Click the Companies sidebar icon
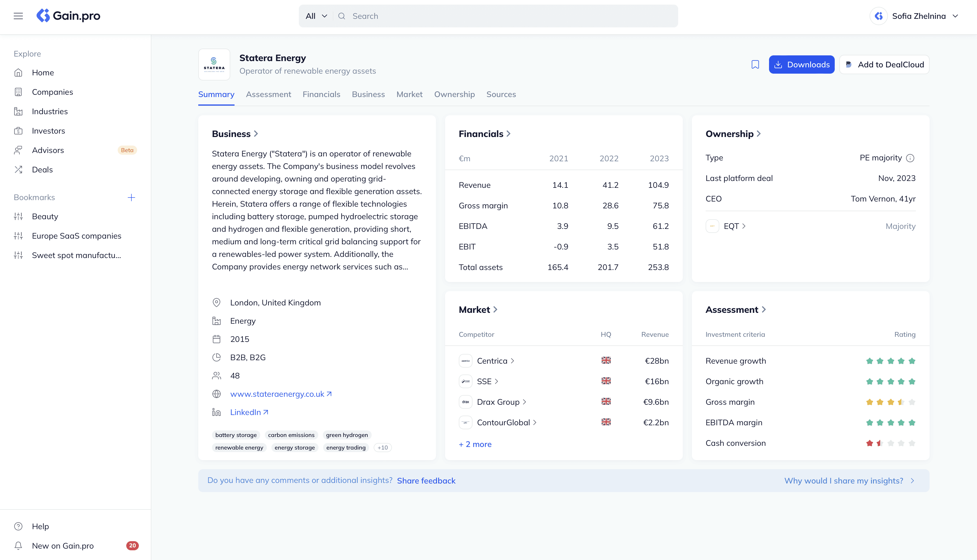This screenshot has height=560, width=977. click(18, 92)
